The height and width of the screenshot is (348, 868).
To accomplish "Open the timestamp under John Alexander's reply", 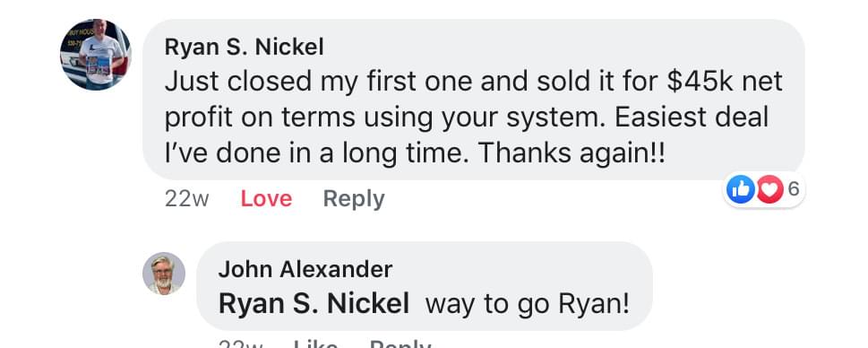I will point(241,344).
